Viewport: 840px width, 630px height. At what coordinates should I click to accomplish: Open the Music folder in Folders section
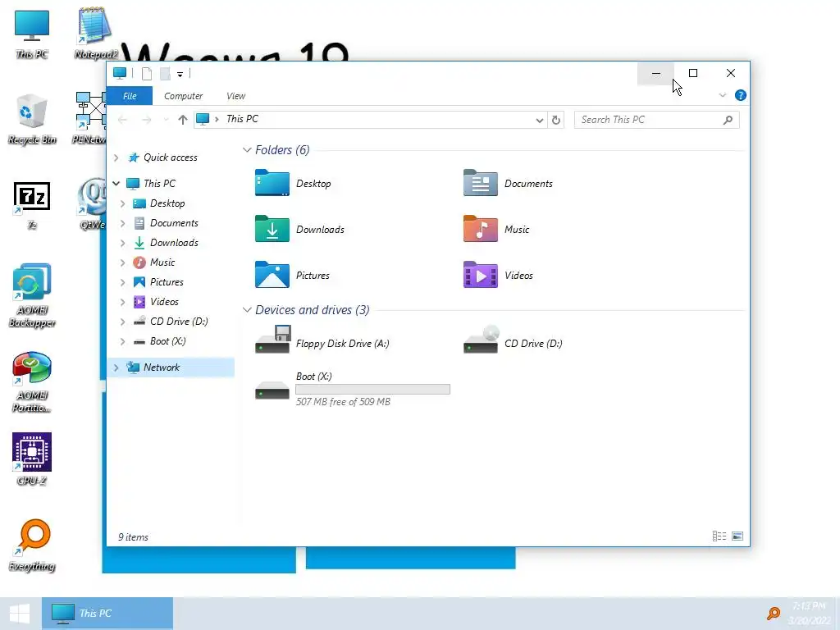(x=496, y=230)
